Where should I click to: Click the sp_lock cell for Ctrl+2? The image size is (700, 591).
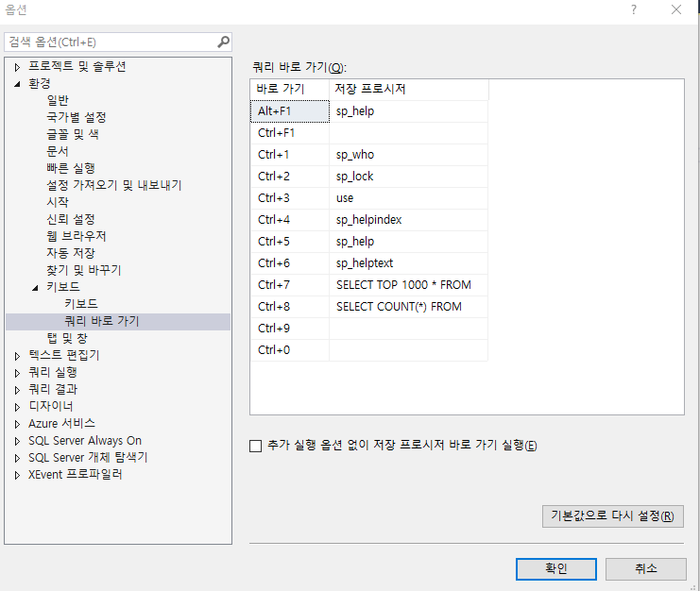(x=408, y=177)
